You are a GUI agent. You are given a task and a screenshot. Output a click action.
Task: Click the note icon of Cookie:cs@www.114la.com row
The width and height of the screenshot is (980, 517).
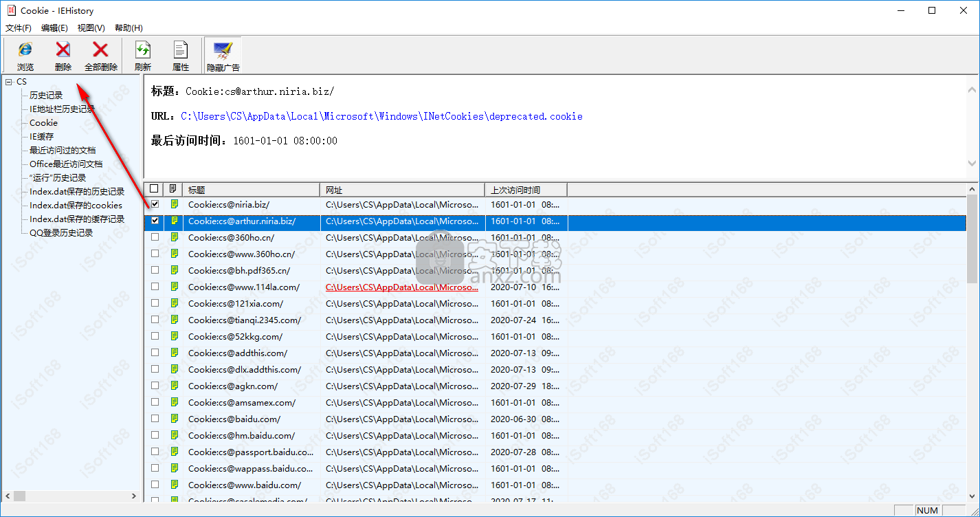[x=175, y=287]
